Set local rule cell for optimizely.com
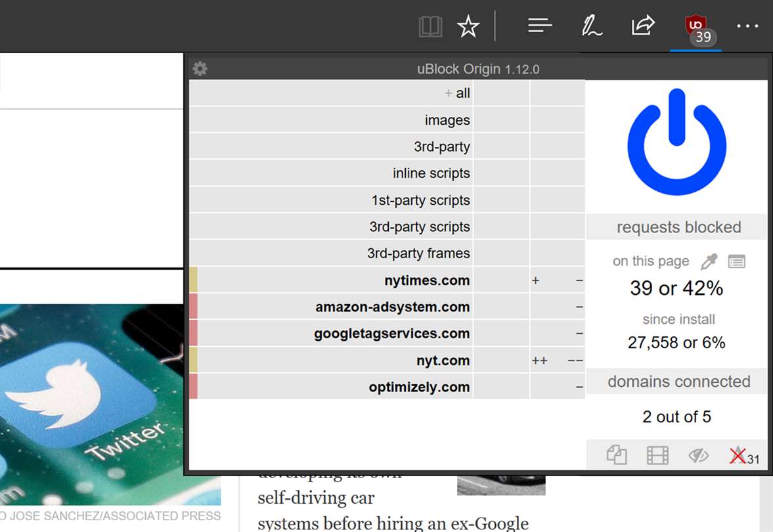 pyautogui.click(x=558, y=387)
